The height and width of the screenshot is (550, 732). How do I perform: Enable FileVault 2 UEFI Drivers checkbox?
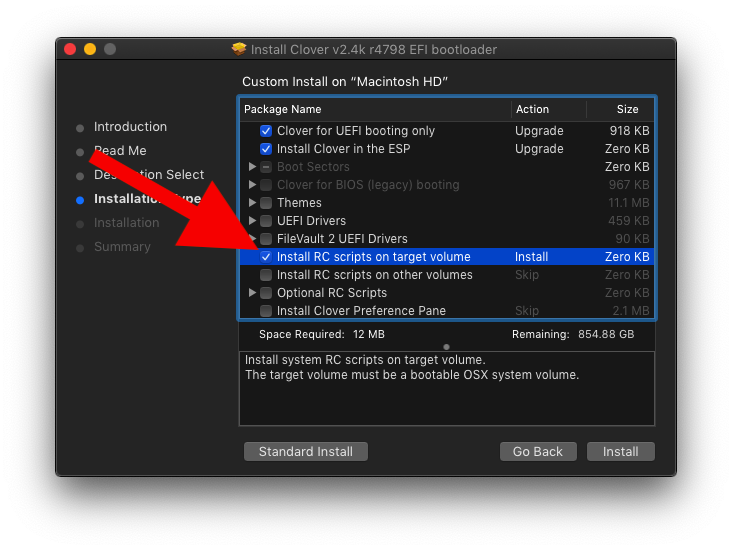[266, 239]
